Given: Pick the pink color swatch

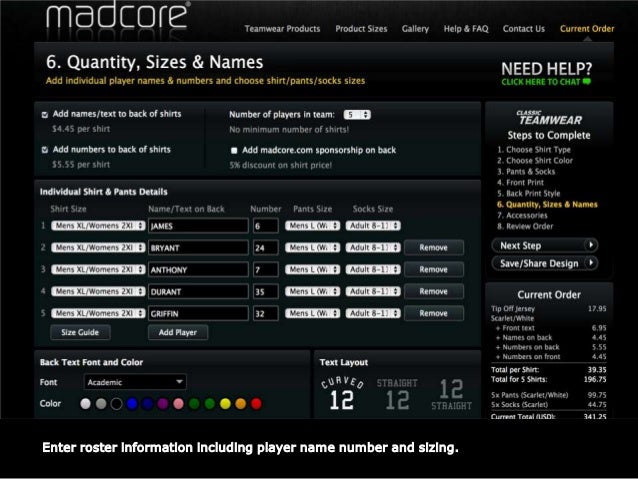Looking at the screenshot, I should point(178,404).
